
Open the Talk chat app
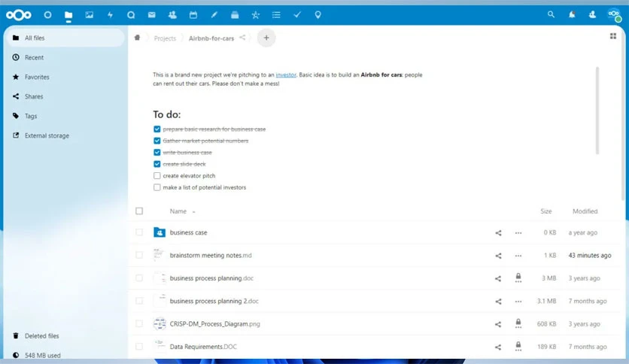131,15
